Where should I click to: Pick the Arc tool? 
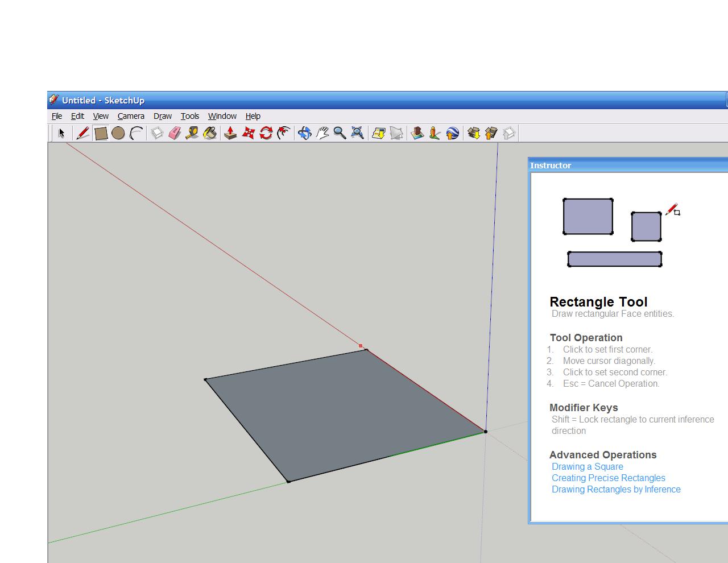pyautogui.click(x=135, y=133)
